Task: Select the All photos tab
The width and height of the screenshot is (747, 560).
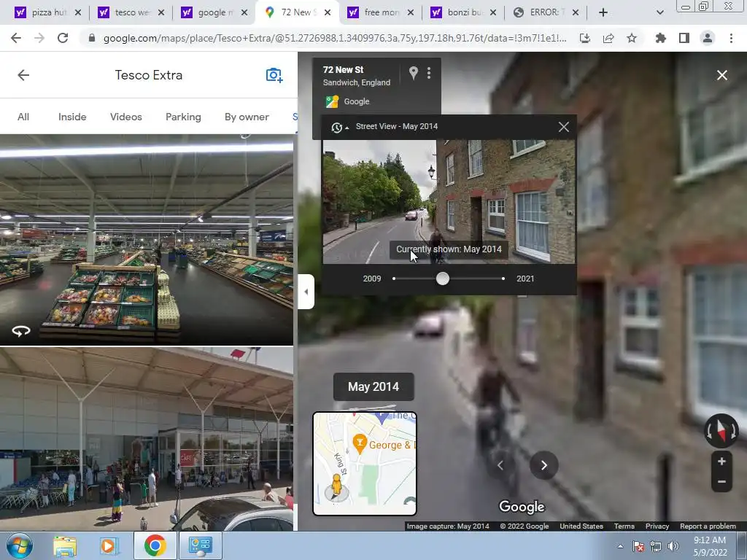Action: click(23, 117)
